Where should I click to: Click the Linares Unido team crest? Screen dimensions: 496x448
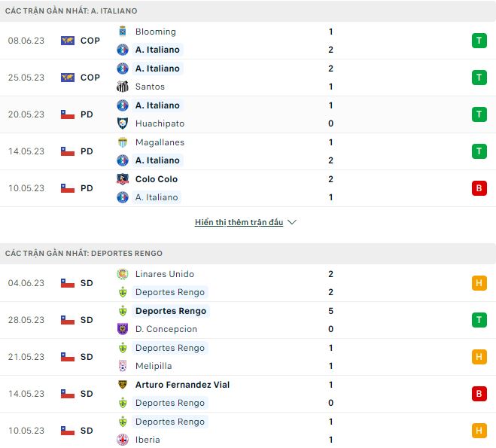tap(123, 274)
